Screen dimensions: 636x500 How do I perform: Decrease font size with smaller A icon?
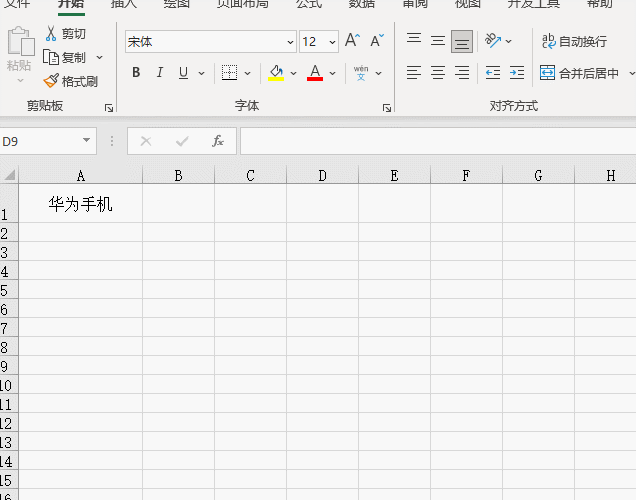click(377, 41)
